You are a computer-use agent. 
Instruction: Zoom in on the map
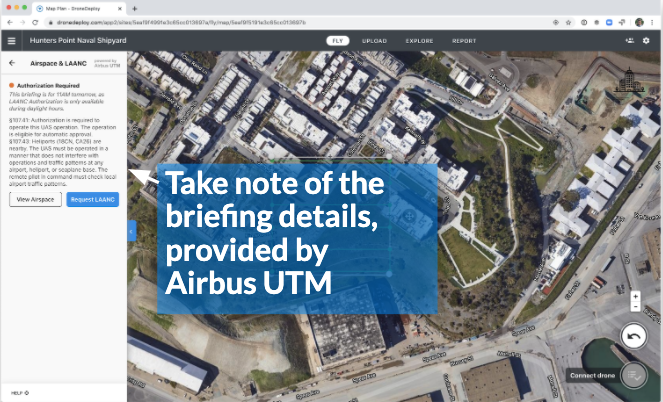click(635, 296)
